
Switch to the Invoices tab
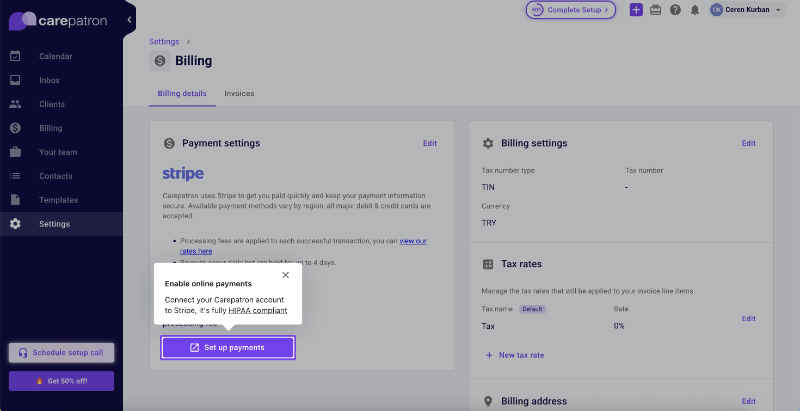tap(239, 94)
